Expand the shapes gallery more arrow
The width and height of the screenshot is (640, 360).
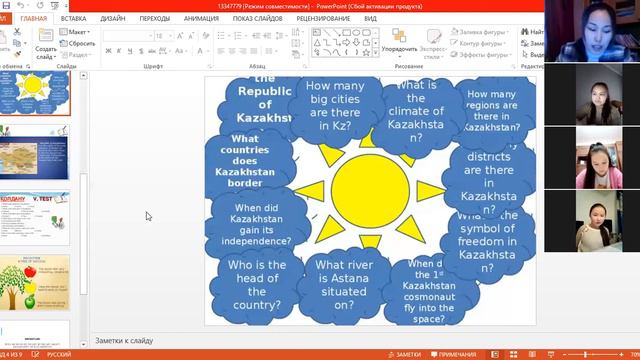pyautogui.click(x=376, y=53)
